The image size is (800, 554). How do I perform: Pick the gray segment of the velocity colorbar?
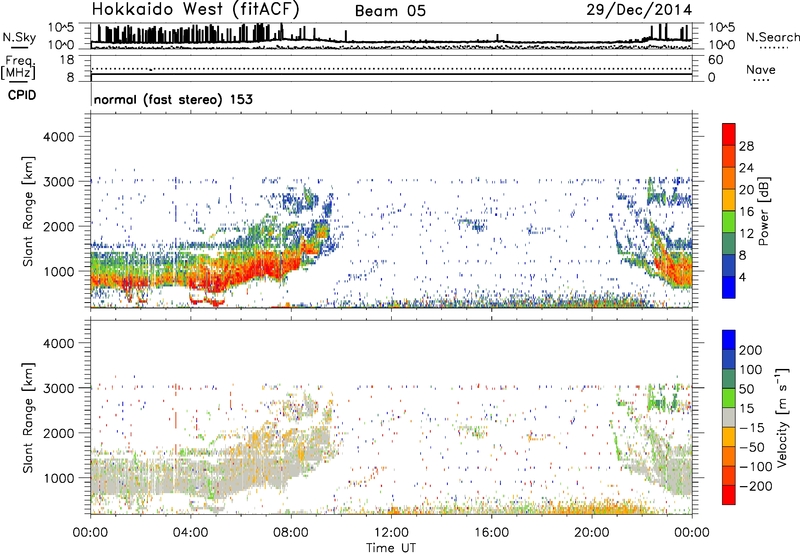729,418
